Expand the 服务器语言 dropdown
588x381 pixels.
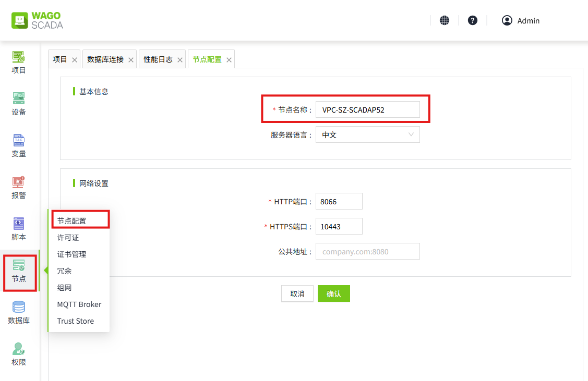(x=367, y=134)
